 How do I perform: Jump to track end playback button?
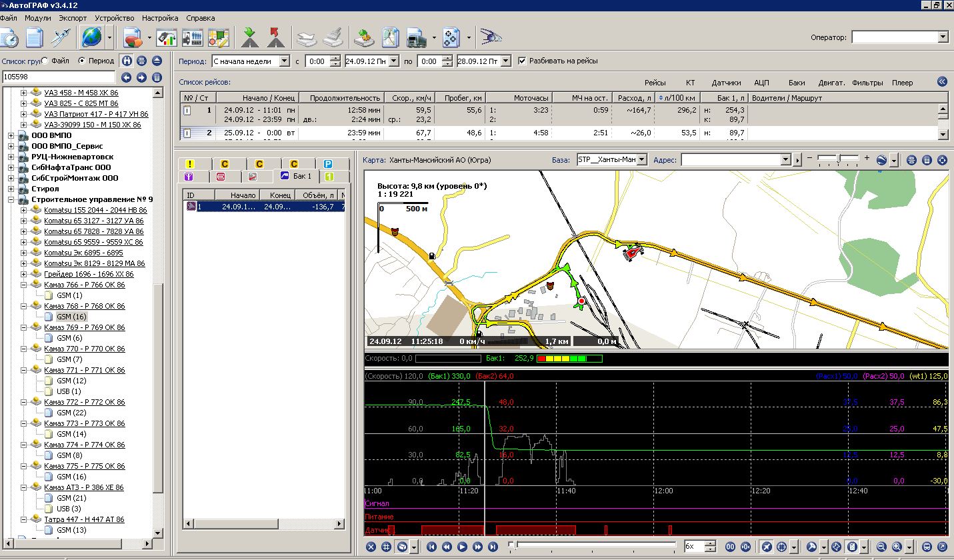point(493,547)
